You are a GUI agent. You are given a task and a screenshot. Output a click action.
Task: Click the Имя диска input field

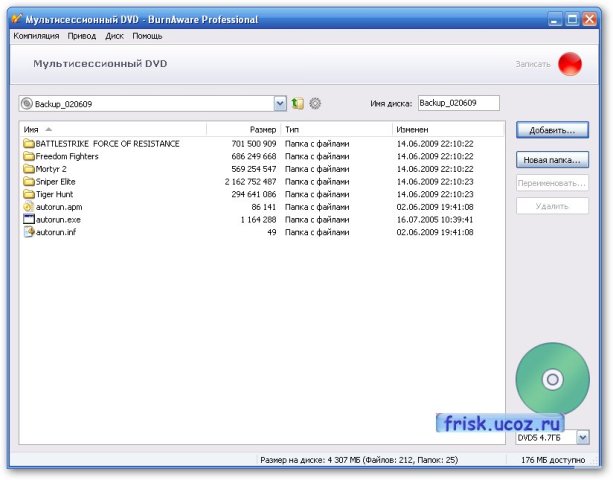coord(459,103)
